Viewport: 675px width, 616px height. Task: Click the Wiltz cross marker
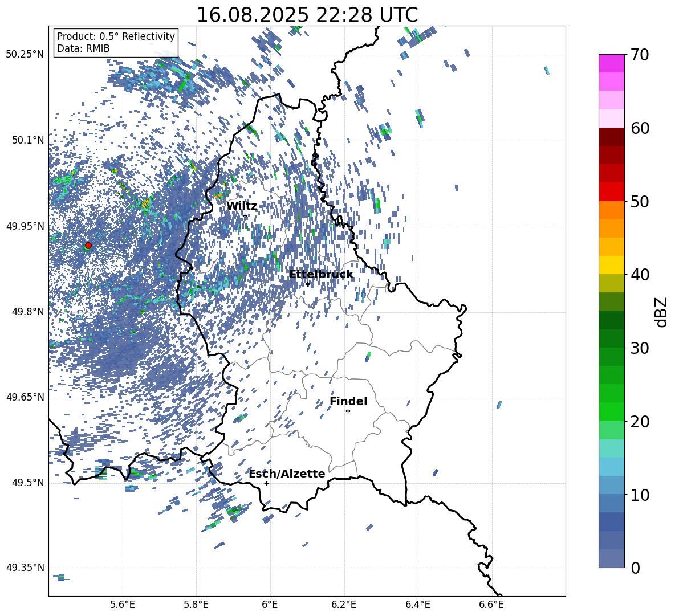[x=245, y=216]
